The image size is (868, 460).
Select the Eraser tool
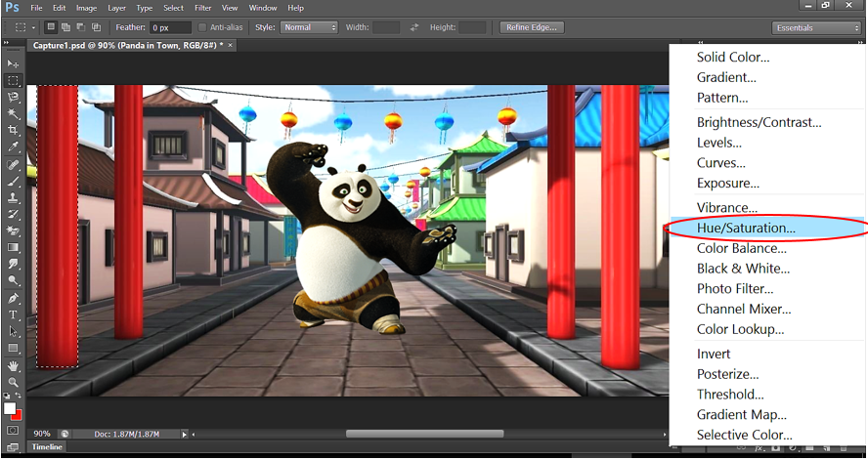pyautogui.click(x=14, y=231)
